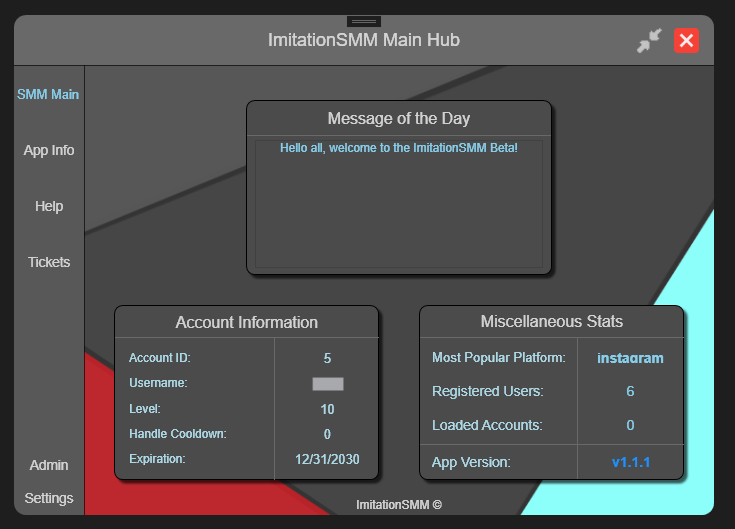Open the SMM Main section
The image size is (735, 529).
pyautogui.click(x=48, y=94)
